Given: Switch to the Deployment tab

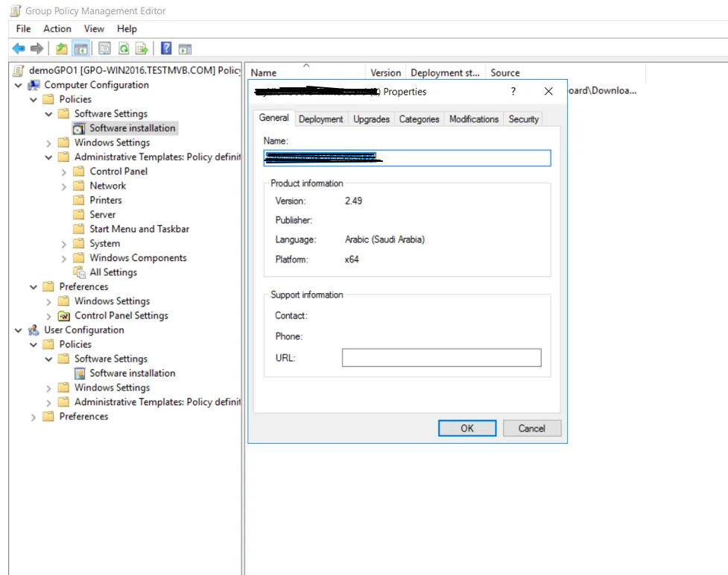Looking at the screenshot, I should pos(320,119).
